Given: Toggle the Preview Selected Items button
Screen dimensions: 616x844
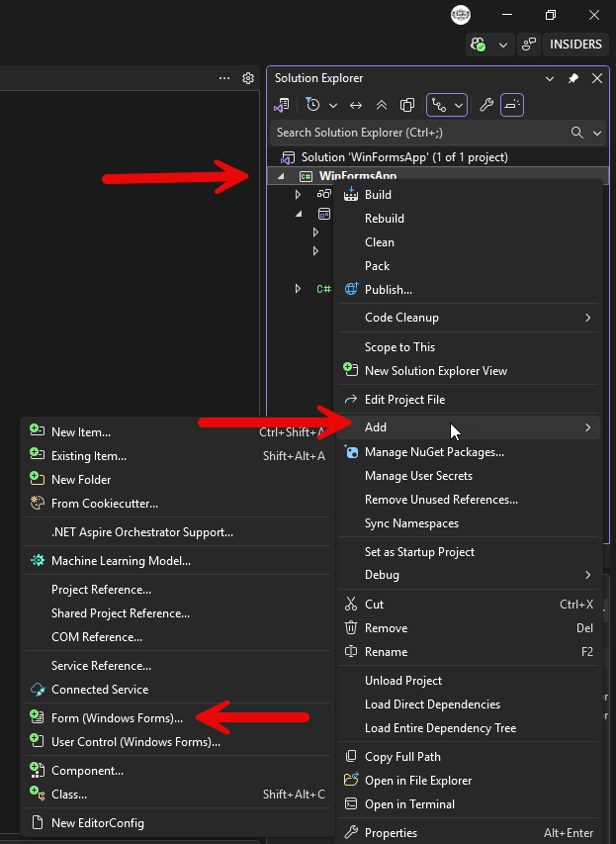Looking at the screenshot, I should tap(512, 105).
